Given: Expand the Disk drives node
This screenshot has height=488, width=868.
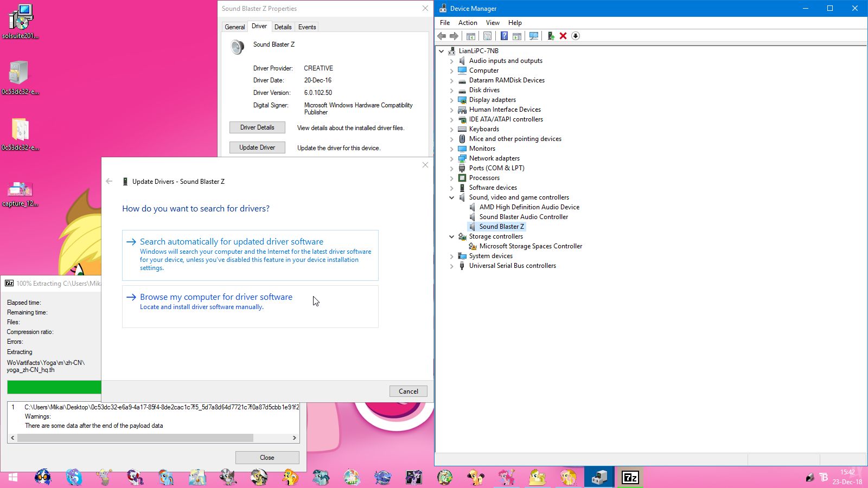Looking at the screenshot, I should click(x=451, y=91).
